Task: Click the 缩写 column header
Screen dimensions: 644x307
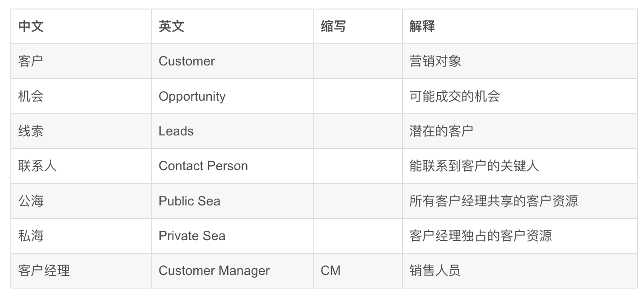Action: pyautogui.click(x=358, y=26)
